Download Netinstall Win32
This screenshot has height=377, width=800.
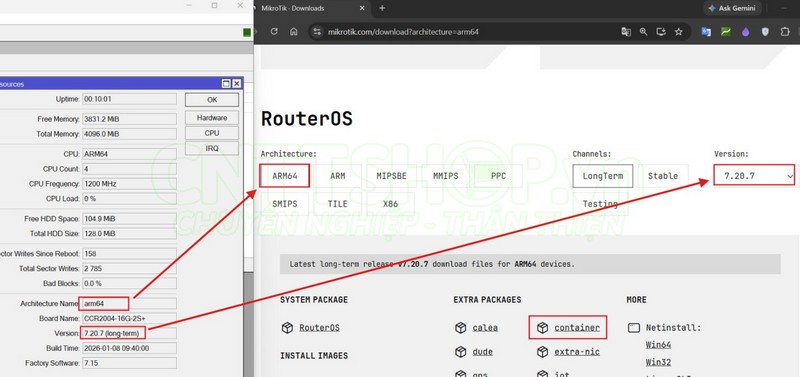658,362
